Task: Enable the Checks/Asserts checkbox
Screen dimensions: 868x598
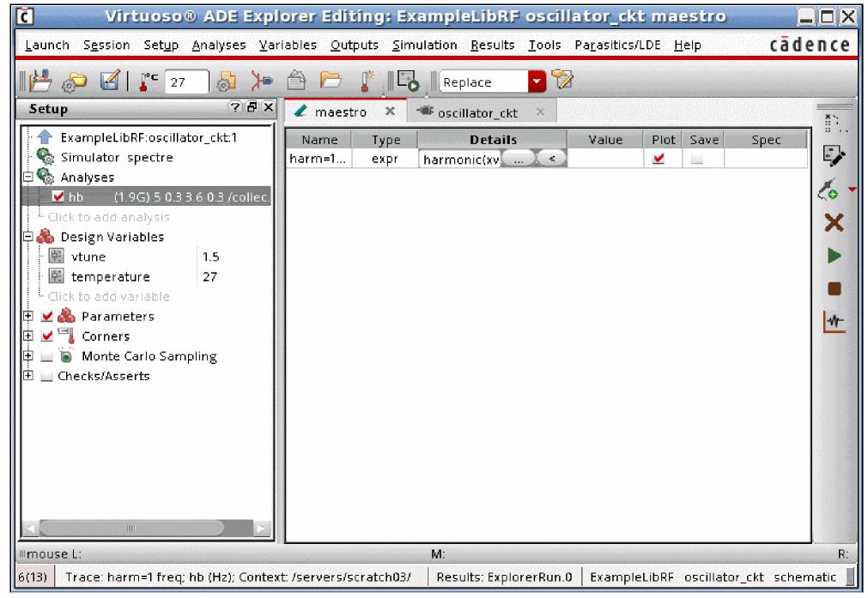Action: tap(47, 376)
